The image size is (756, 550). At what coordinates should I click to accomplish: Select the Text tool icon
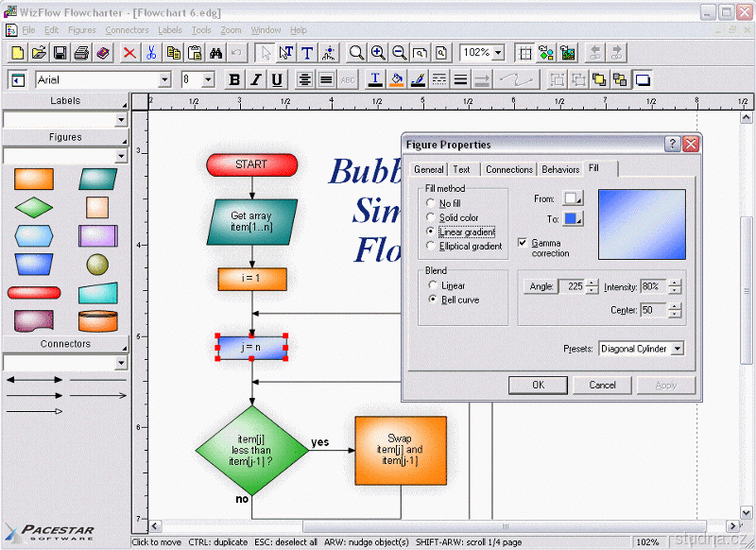(307, 53)
